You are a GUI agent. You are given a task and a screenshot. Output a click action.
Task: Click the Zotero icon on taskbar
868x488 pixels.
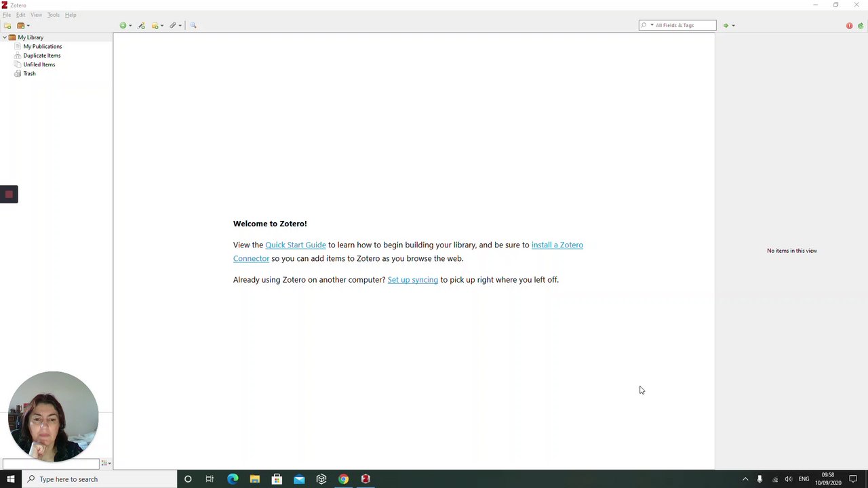pyautogui.click(x=366, y=479)
